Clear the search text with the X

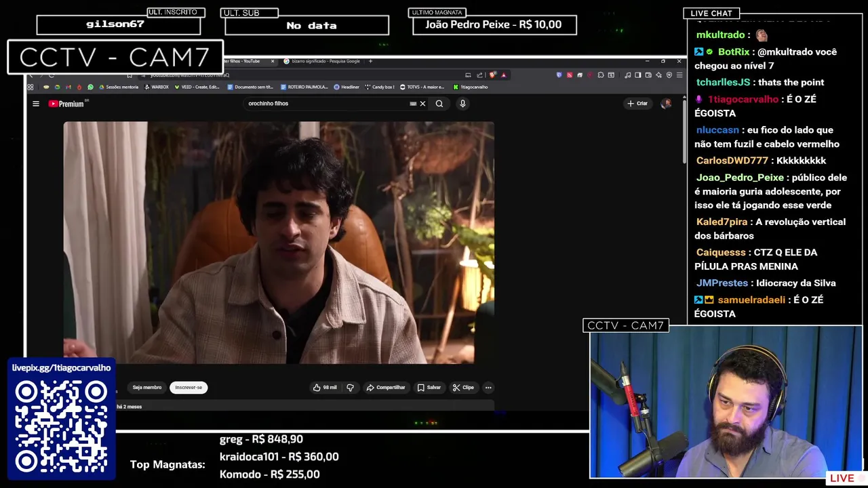click(422, 104)
